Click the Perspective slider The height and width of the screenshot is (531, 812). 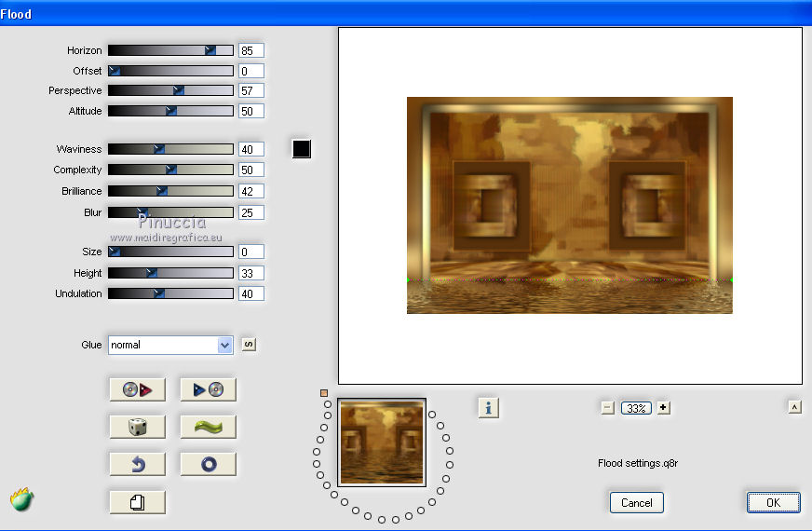pyautogui.click(x=170, y=90)
